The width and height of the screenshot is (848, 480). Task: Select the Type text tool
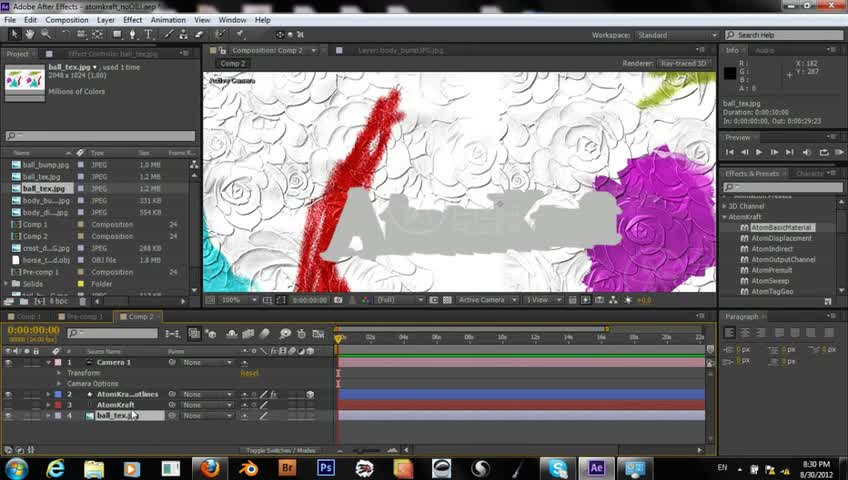(148, 34)
